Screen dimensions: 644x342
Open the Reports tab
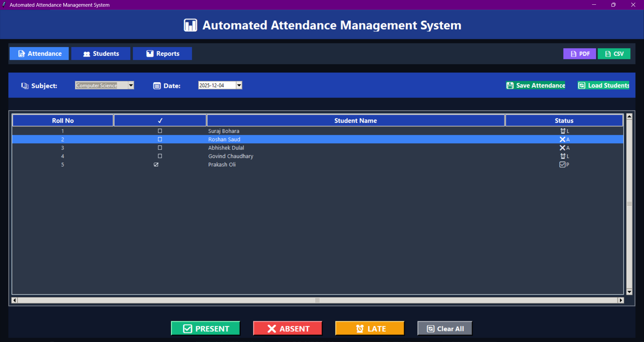[162, 53]
